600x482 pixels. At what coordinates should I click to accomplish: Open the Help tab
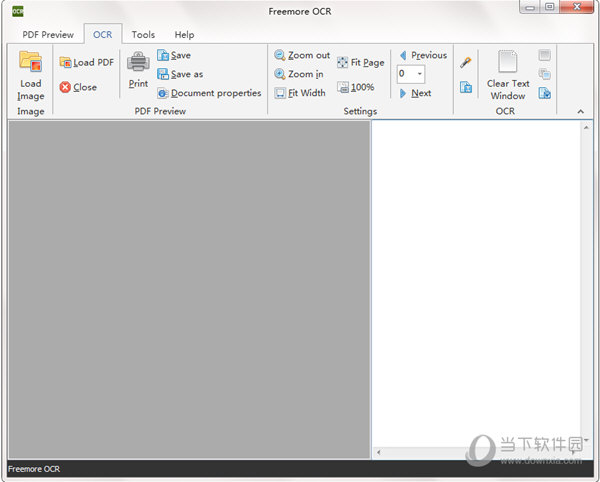coord(184,34)
